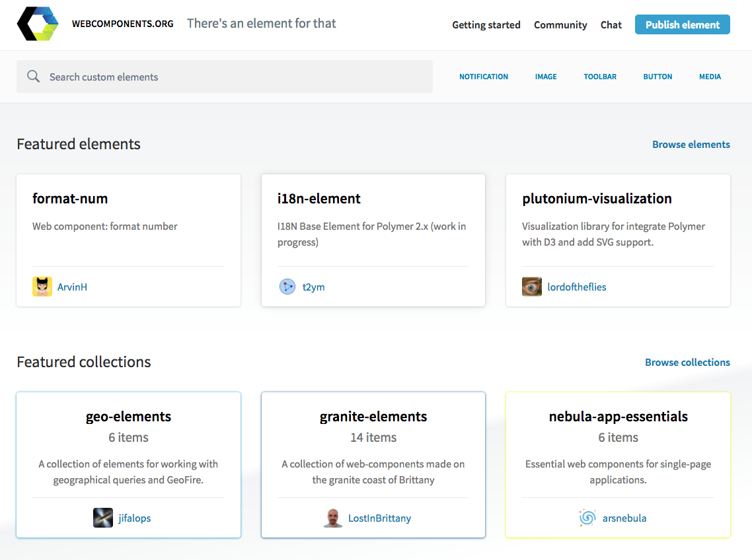
Task: Open the Getting started page
Action: click(x=486, y=25)
